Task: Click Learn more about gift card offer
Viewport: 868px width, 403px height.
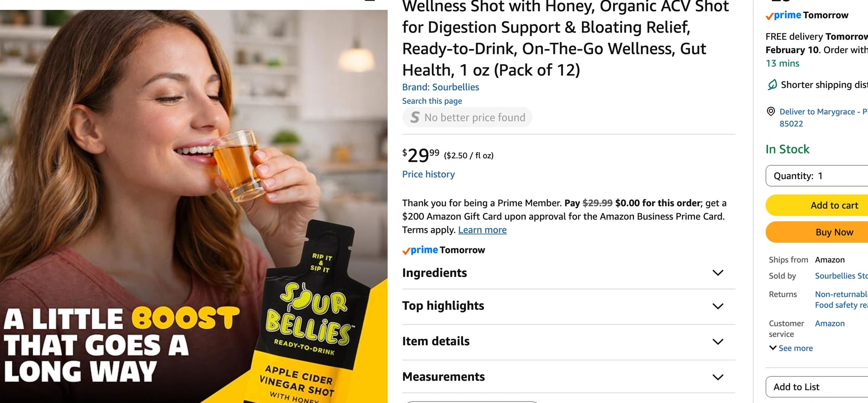Action: click(x=482, y=230)
